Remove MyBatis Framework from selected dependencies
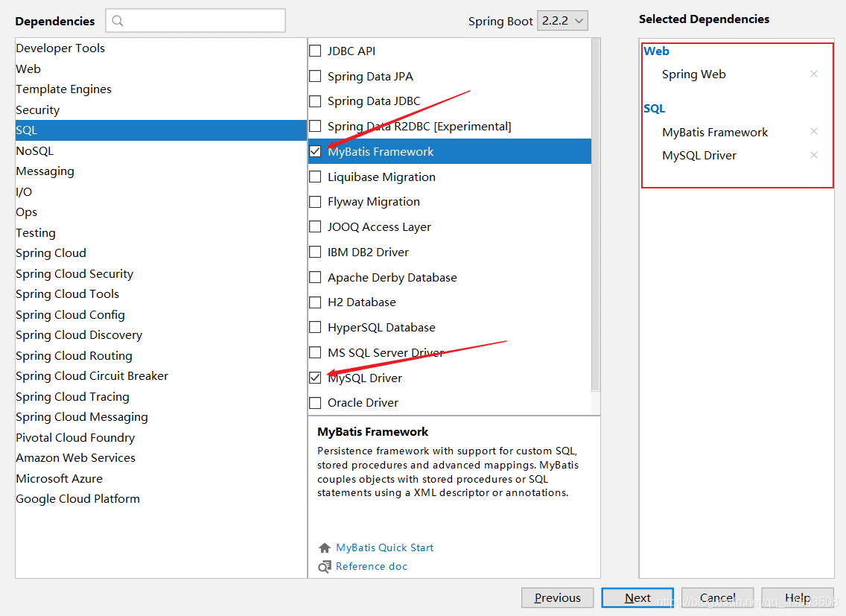This screenshot has width=846, height=616. tap(814, 132)
